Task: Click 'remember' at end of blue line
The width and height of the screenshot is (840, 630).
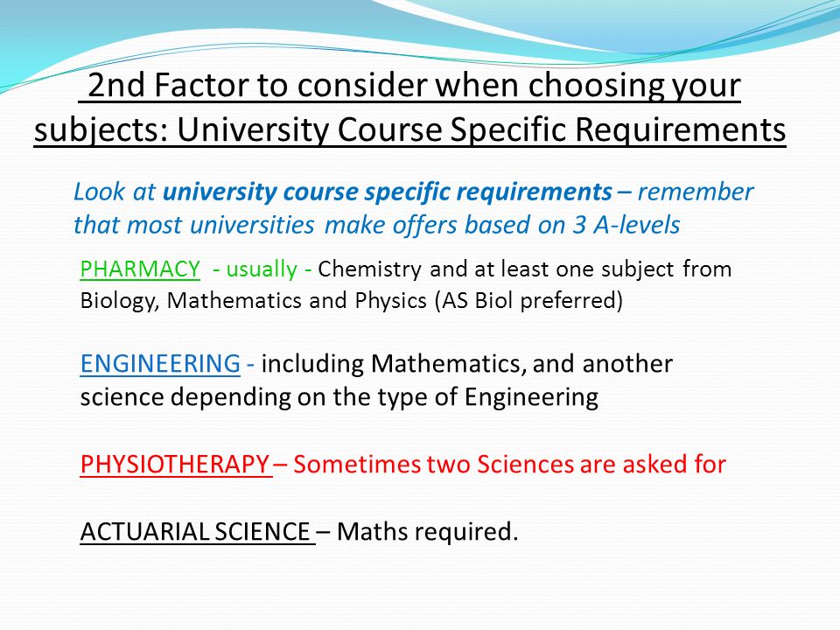Action: [696, 192]
